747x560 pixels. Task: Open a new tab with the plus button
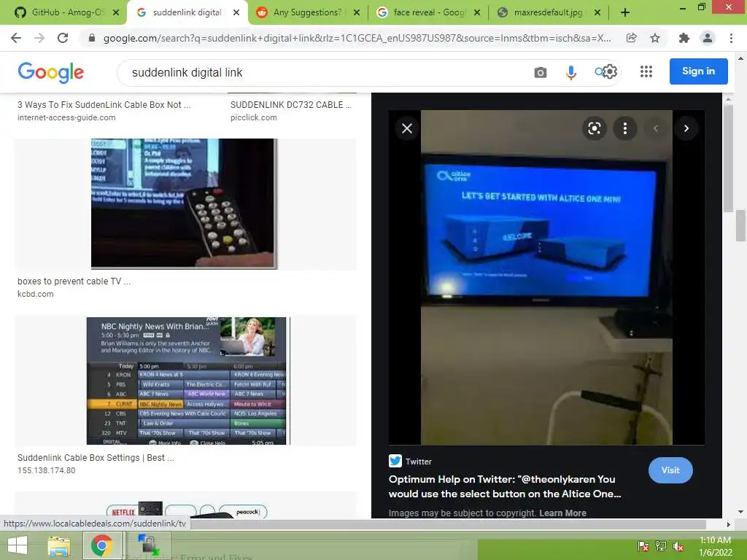(625, 13)
